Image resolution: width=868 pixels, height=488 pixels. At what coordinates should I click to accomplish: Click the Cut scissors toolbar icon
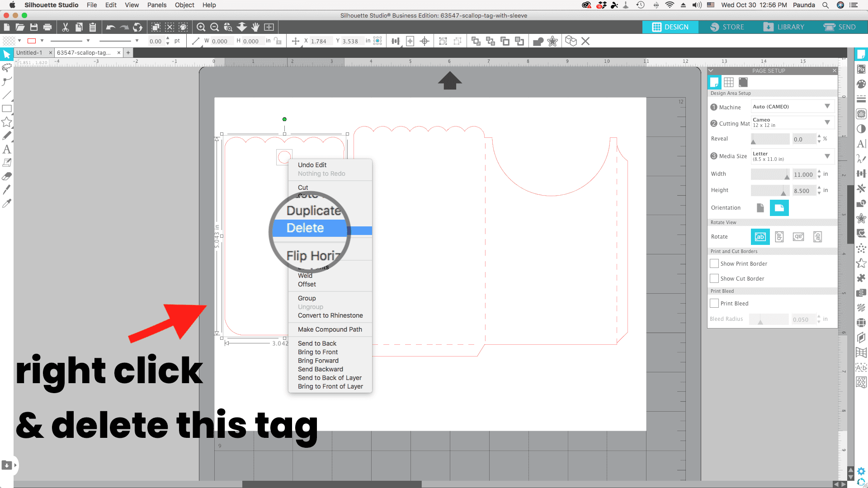tap(66, 27)
